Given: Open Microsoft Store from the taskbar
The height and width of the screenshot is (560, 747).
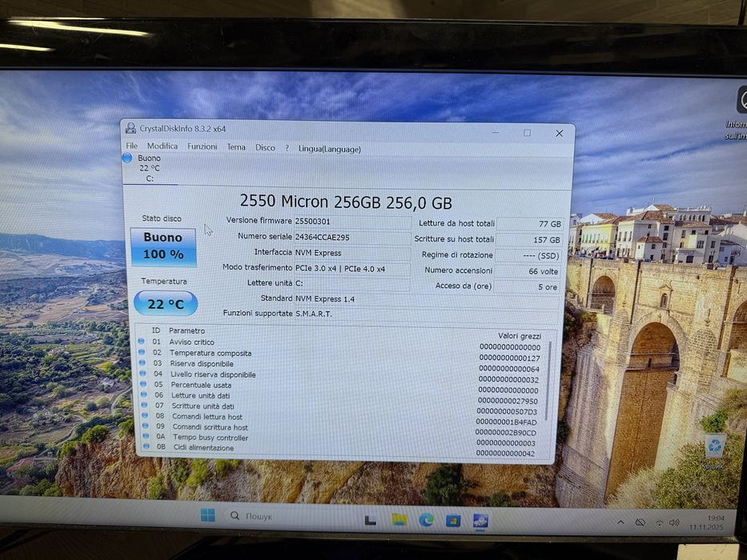Looking at the screenshot, I should pyautogui.click(x=453, y=521).
